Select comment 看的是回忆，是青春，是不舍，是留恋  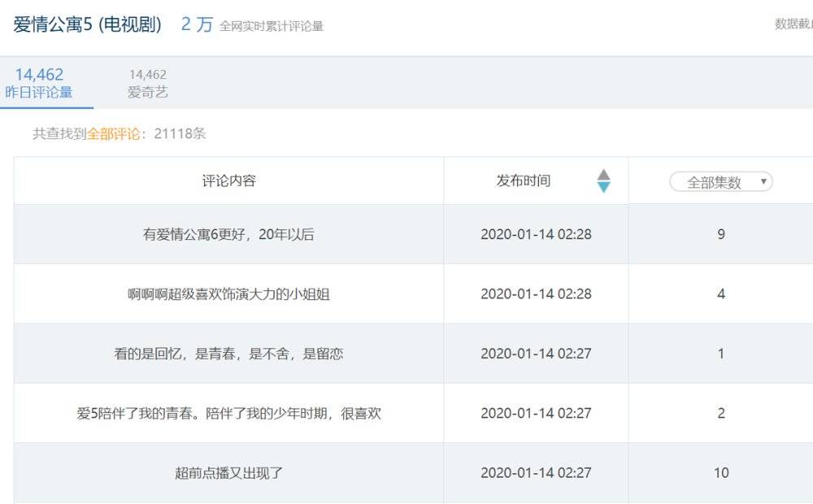[228, 354]
